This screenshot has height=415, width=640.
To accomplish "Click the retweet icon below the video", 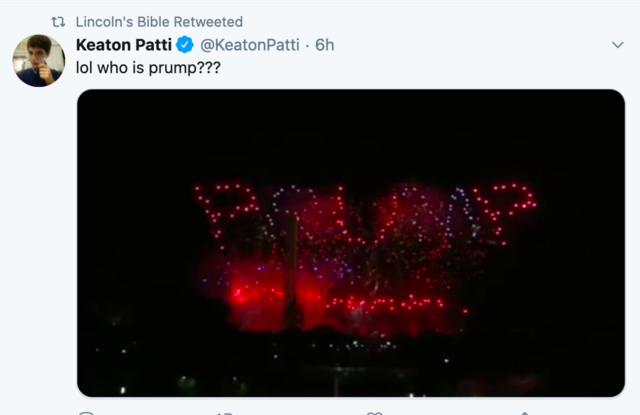I will 224,413.
